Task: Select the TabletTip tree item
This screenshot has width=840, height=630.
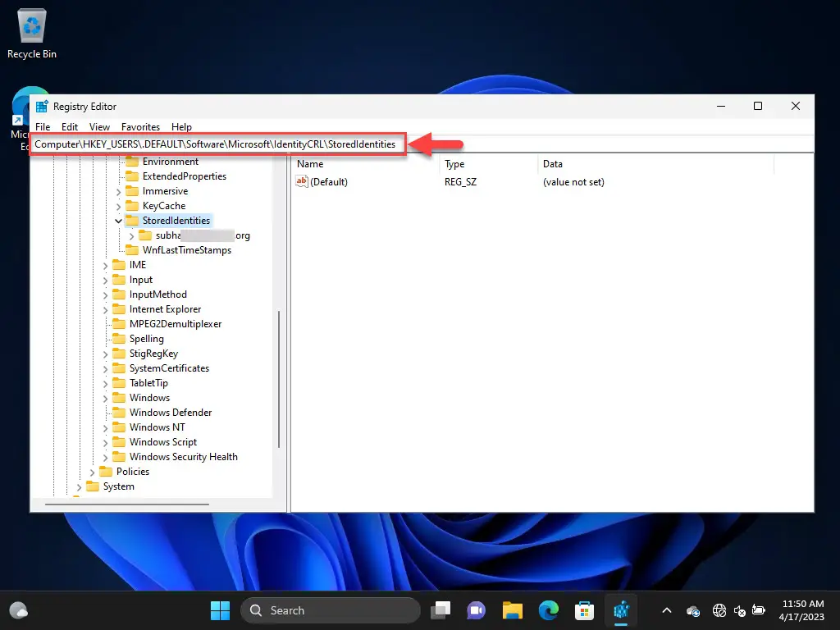Action: 148,383
